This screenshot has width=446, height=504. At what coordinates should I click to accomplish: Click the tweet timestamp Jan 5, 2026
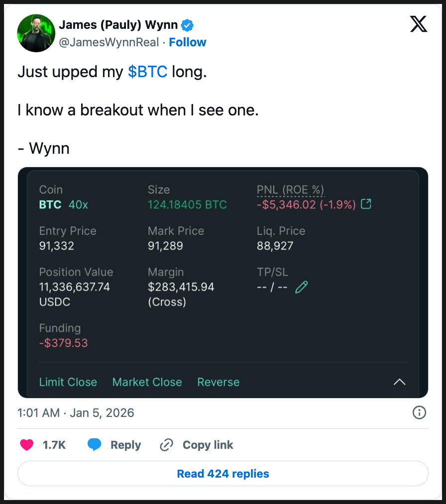pyautogui.click(x=76, y=412)
